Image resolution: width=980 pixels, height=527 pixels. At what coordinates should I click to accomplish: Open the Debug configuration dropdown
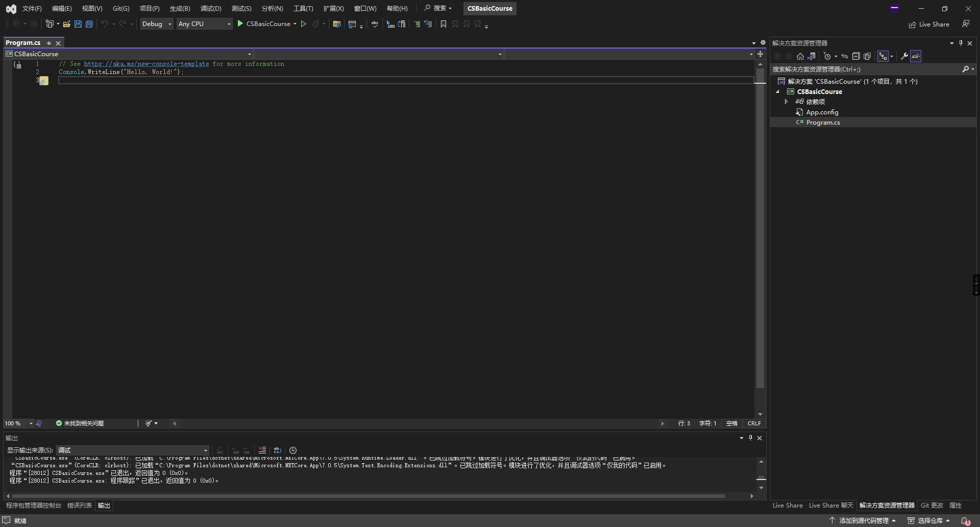[157, 24]
